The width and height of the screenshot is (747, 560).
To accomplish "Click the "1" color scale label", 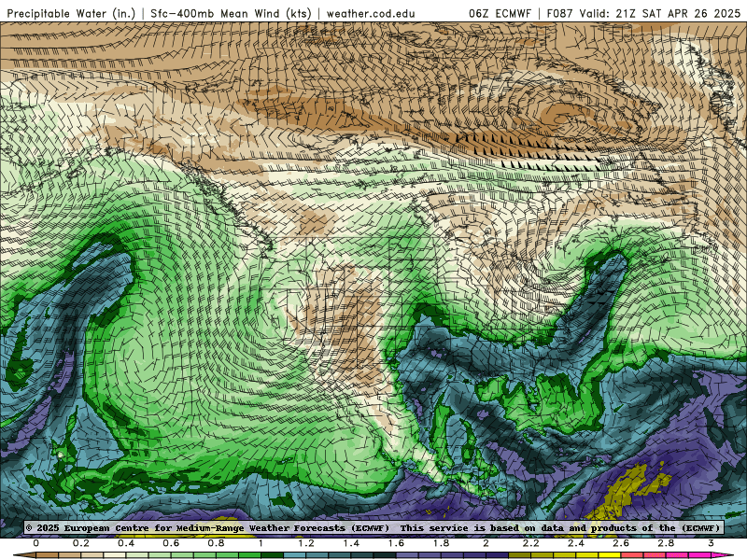I will (261, 543).
